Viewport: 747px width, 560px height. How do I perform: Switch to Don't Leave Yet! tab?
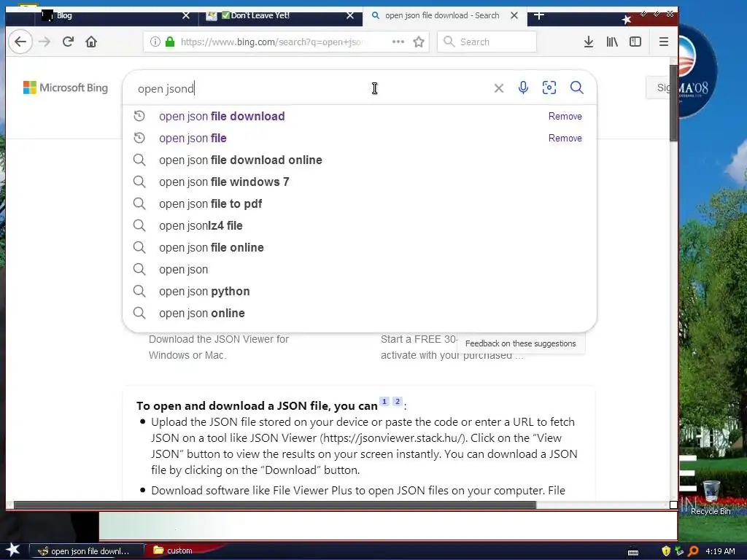(x=280, y=16)
